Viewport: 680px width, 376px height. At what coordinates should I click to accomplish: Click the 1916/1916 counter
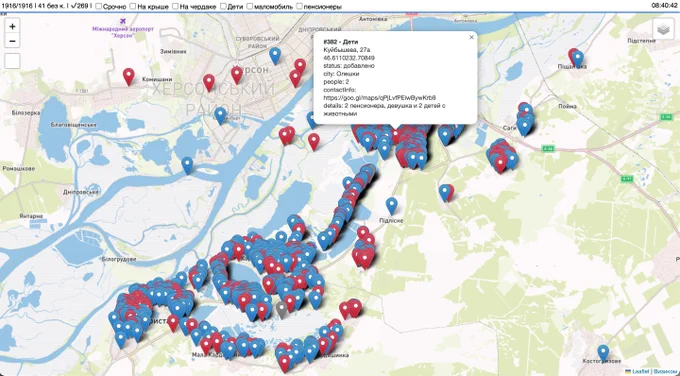click(16, 6)
